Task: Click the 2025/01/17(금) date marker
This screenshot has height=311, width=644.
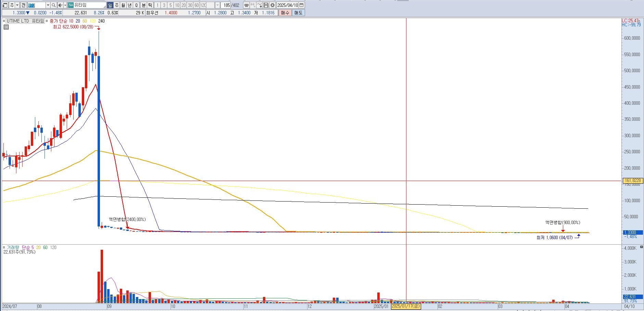Action: click(406, 306)
